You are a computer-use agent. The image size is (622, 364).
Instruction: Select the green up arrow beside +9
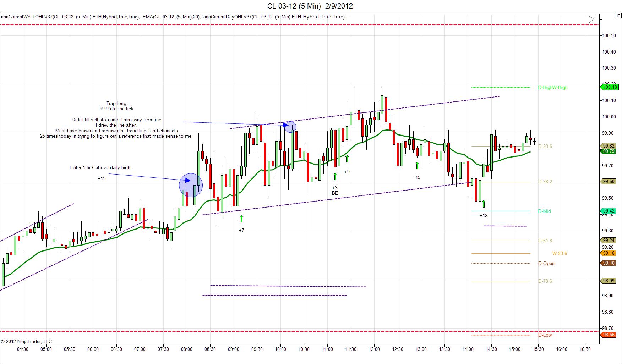click(x=347, y=159)
